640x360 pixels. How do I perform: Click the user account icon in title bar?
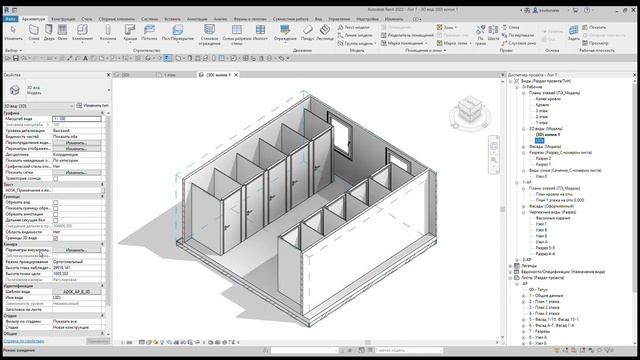coord(535,10)
